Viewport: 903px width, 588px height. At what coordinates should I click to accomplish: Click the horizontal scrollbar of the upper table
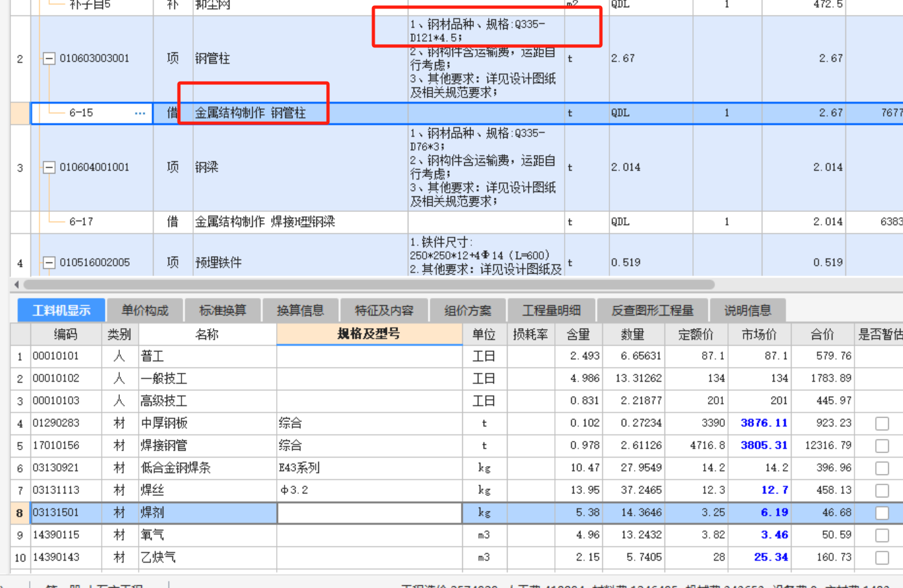(x=369, y=285)
